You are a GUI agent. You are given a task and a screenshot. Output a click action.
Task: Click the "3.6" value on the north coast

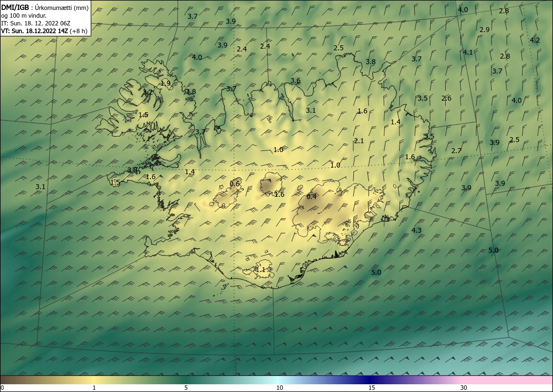295,81
